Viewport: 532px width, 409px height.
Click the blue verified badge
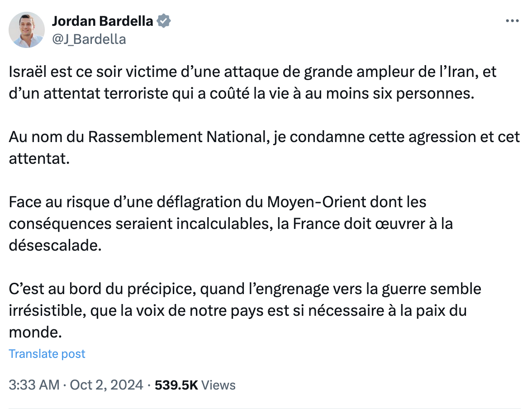point(164,21)
